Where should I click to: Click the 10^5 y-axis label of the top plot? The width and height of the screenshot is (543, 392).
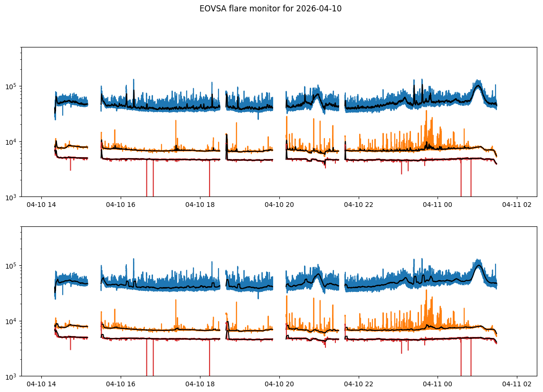(11, 86)
